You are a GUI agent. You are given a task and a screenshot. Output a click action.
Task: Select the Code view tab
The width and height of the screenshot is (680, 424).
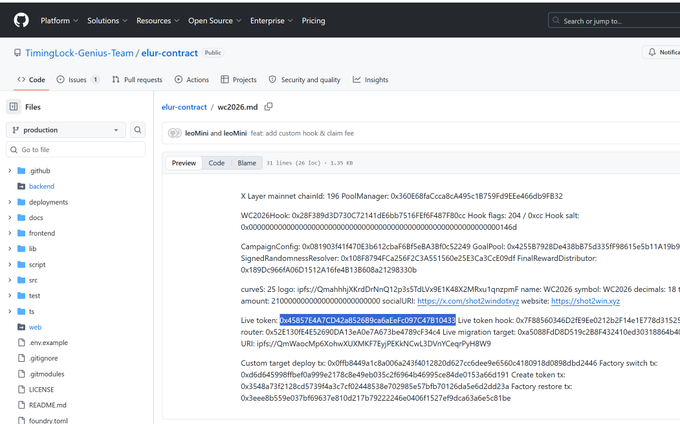[216, 163]
